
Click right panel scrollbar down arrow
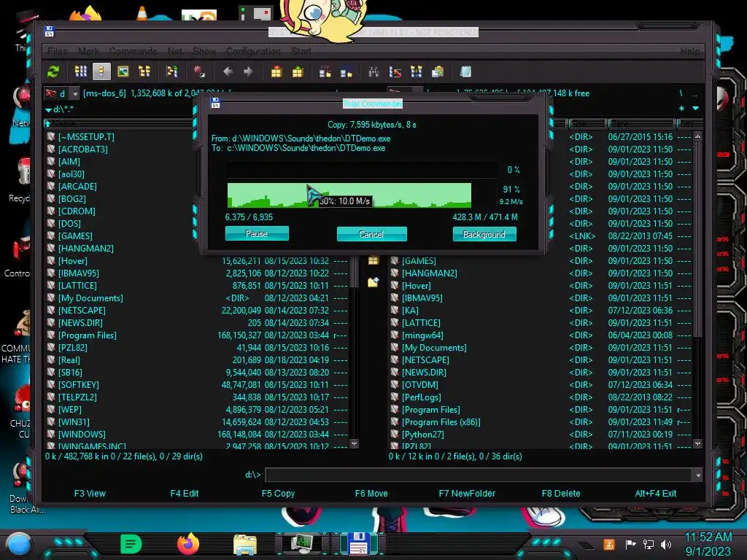coord(697,443)
